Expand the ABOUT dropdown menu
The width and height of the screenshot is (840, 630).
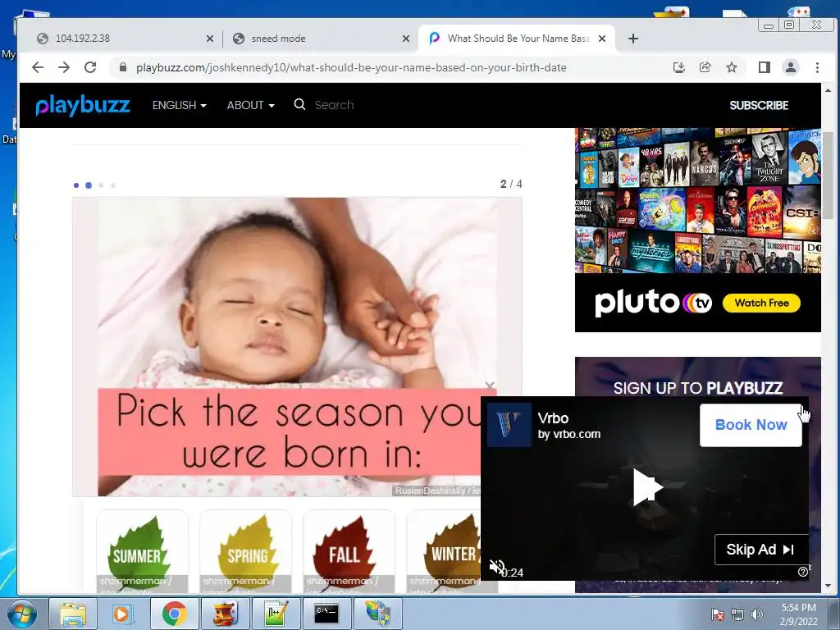point(250,105)
